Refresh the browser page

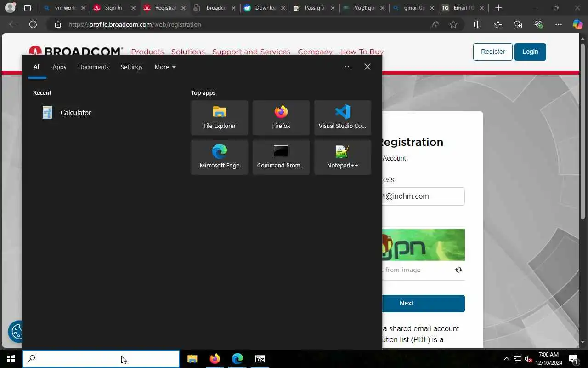(33, 24)
